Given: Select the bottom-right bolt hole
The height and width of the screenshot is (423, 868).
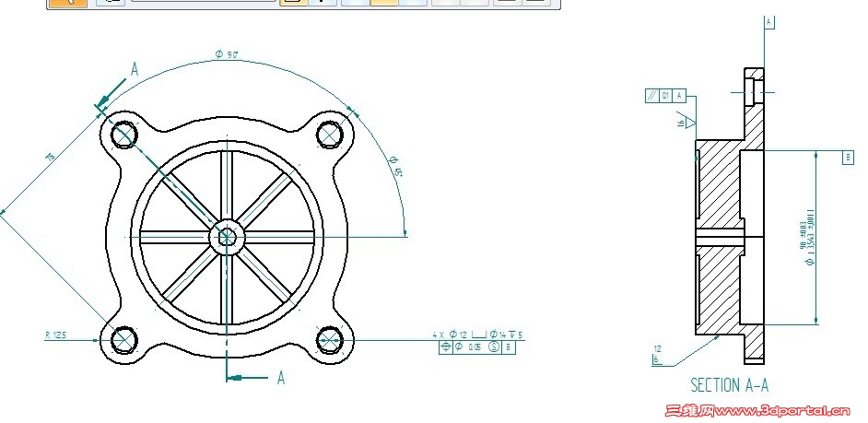Looking at the screenshot, I should [x=330, y=340].
